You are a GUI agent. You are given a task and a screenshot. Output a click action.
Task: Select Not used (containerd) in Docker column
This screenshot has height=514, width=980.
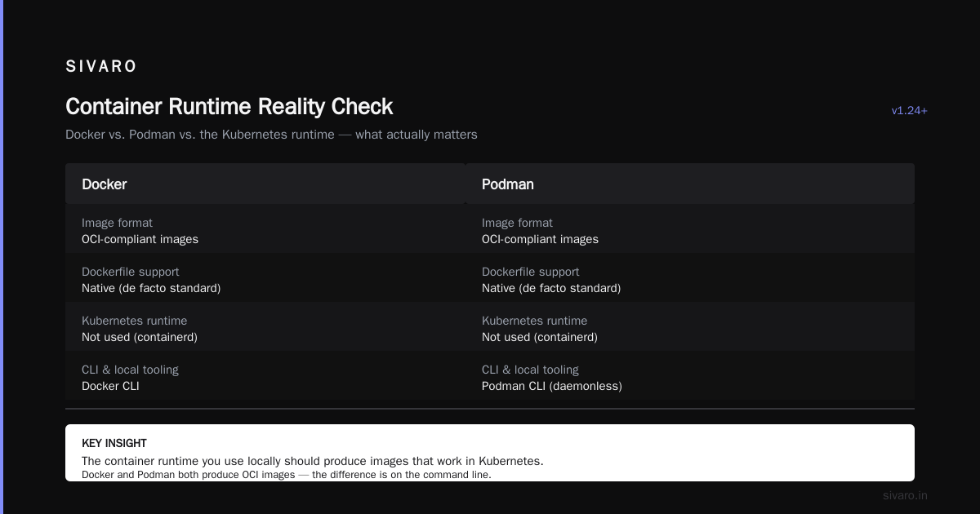tap(140, 337)
